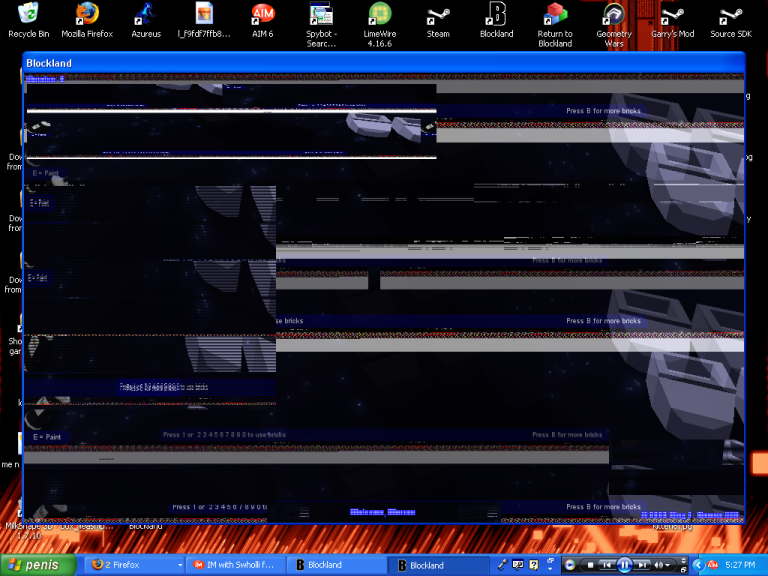Expand the Firefox taskbar group dropdown arrow
Viewport: 768px width, 576px height.
click(180, 565)
